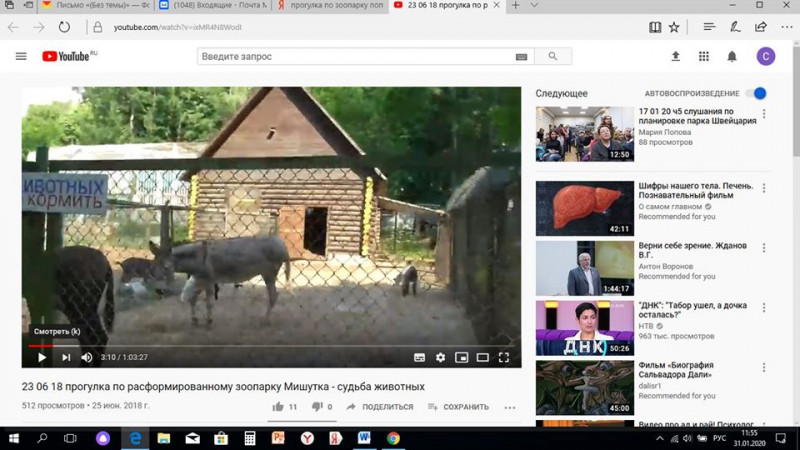Switch to the Письмо «Без темы» tab

coord(95,5)
